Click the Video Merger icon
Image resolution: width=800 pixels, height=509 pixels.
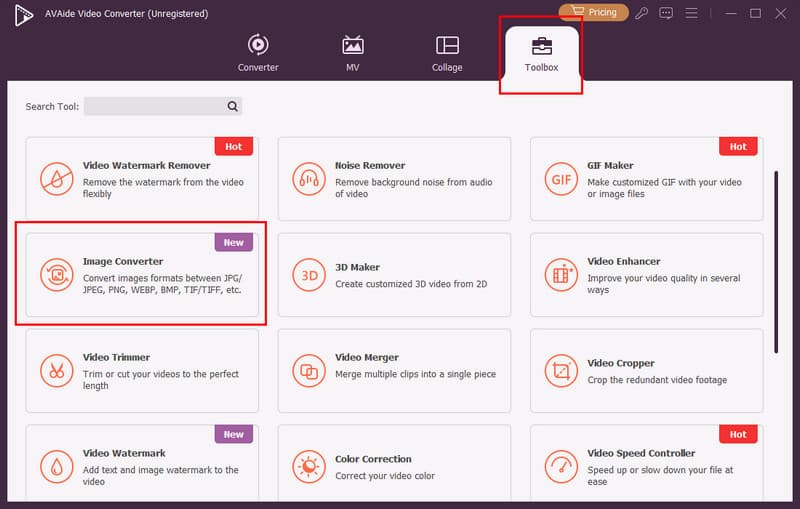309,371
